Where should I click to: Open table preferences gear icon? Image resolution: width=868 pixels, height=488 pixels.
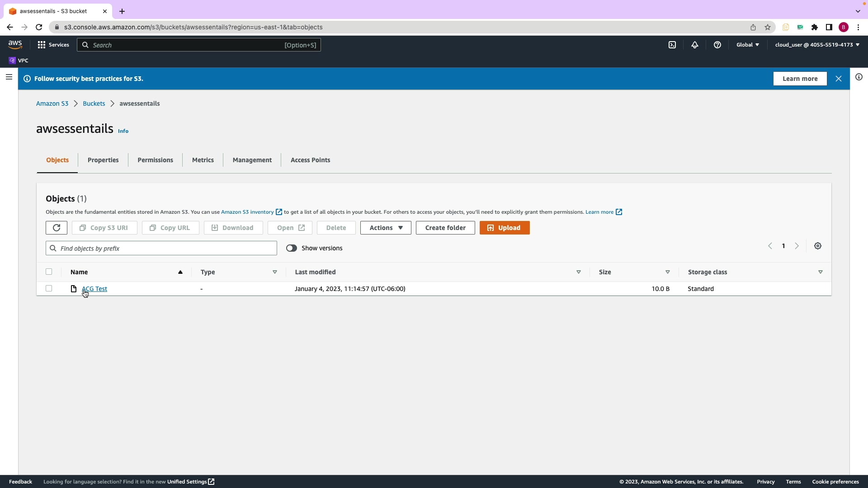click(x=818, y=246)
